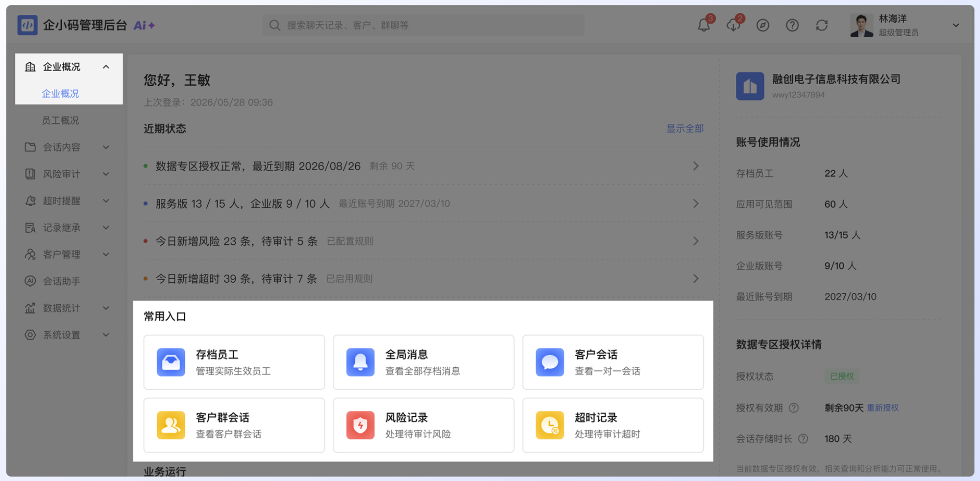Viewport: 980px width, 481px height.
Task: Click the AI sparkle badge
Action: point(144,25)
